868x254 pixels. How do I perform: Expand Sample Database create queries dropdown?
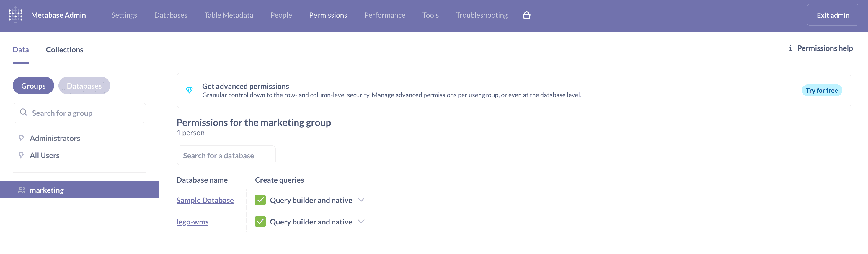click(361, 200)
